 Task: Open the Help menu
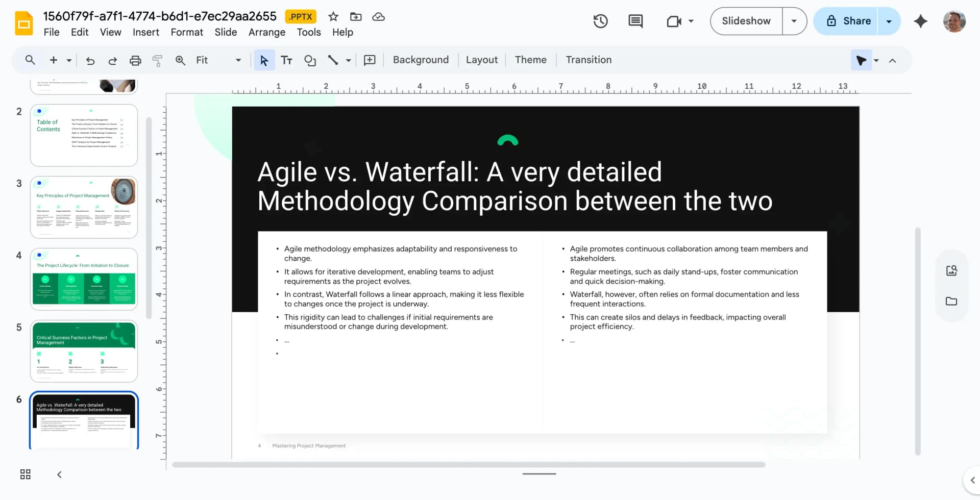(x=342, y=32)
